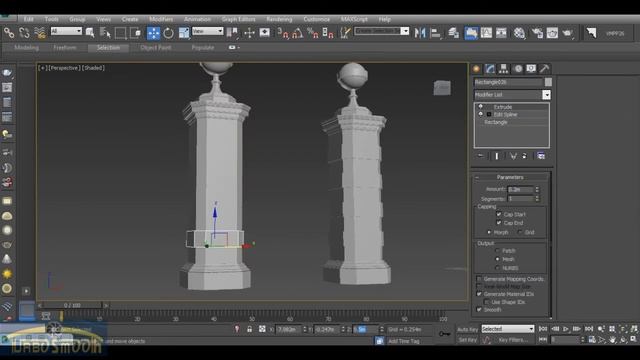Click the Key Filters button
This screenshot has height=360, width=640.
513,340
